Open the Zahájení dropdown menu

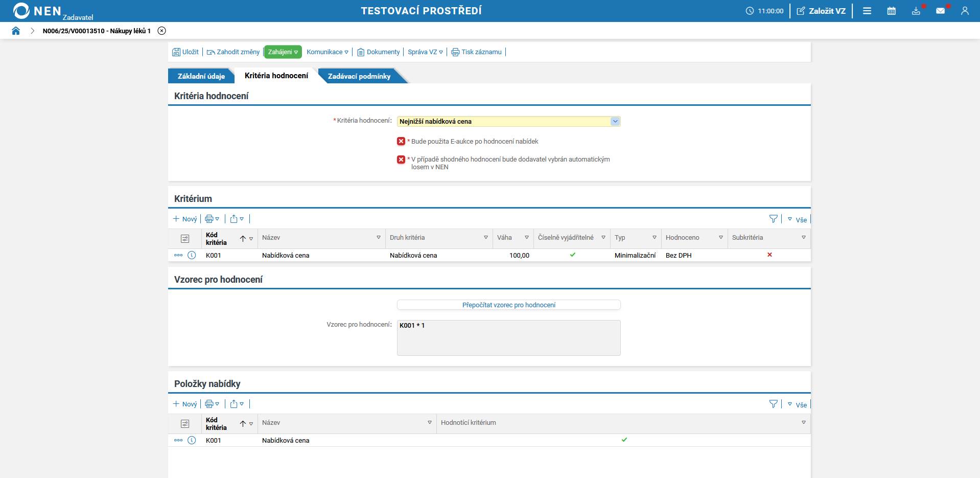pyautogui.click(x=283, y=52)
